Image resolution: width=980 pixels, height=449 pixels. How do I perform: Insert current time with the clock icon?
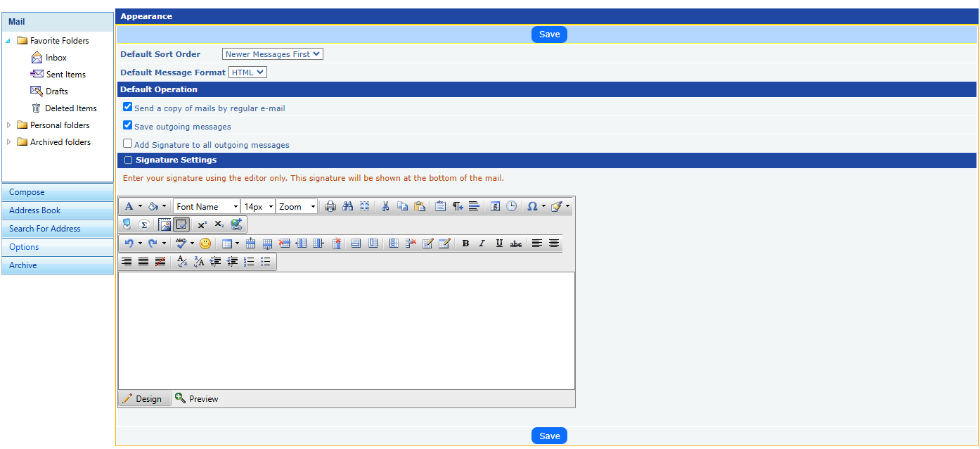(512, 207)
